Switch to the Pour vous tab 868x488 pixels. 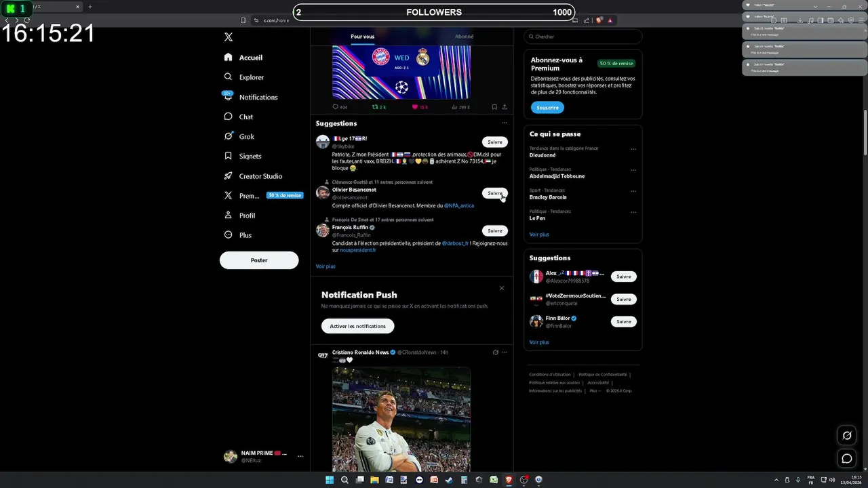click(362, 37)
